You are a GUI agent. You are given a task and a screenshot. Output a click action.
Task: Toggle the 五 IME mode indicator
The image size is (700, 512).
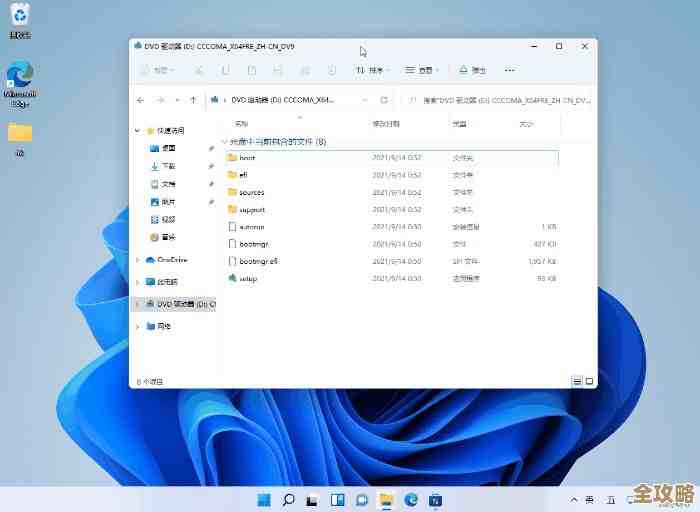(x=611, y=500)
